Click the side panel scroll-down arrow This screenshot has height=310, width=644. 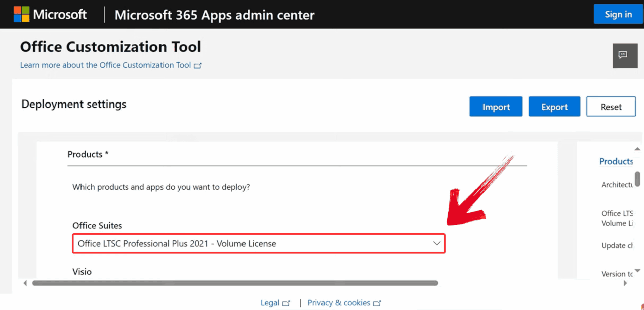click(637, 271)
